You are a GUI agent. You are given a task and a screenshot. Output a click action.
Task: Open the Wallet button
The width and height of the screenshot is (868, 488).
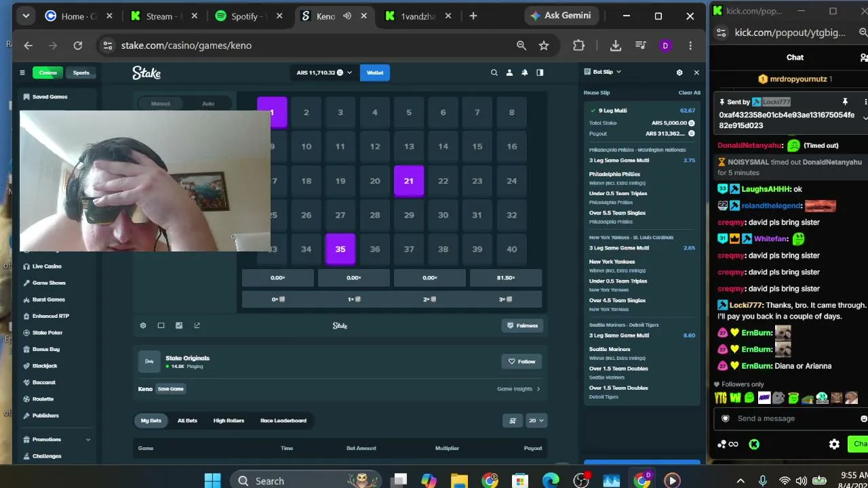coord(375,73)
